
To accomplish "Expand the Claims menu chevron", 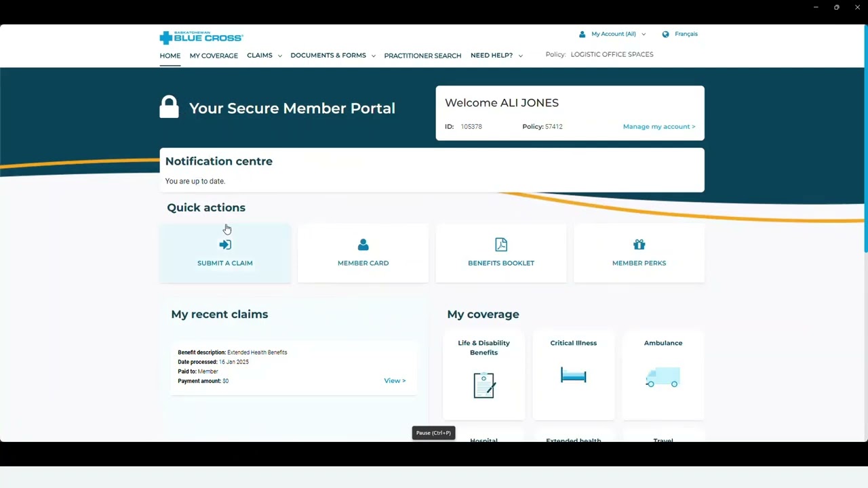I will click(280, 56).
